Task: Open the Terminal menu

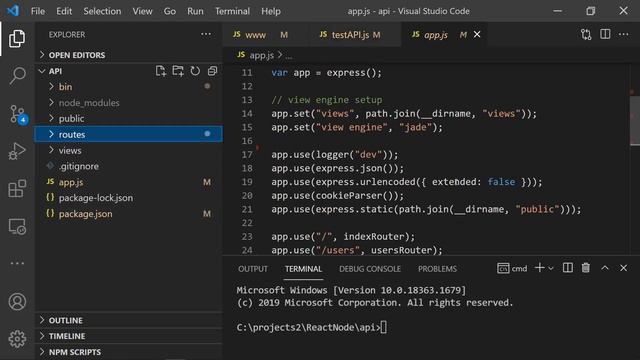Action: [x=232, y=11]
